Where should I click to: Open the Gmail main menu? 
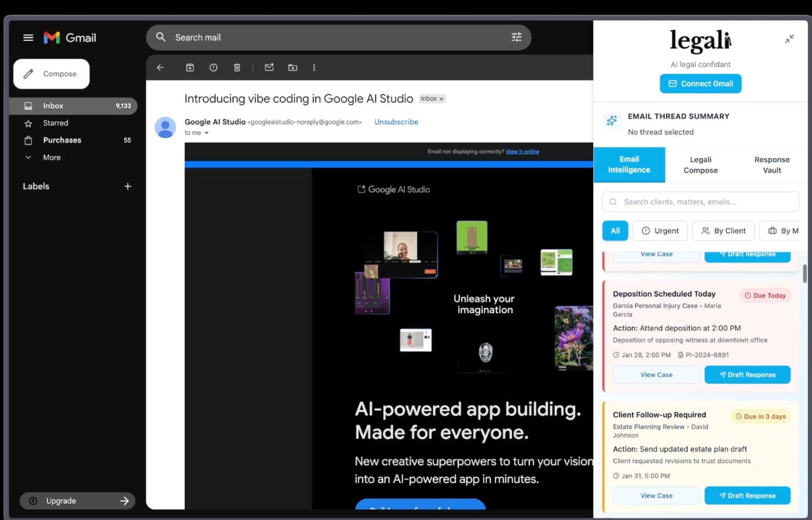point(28,37)
